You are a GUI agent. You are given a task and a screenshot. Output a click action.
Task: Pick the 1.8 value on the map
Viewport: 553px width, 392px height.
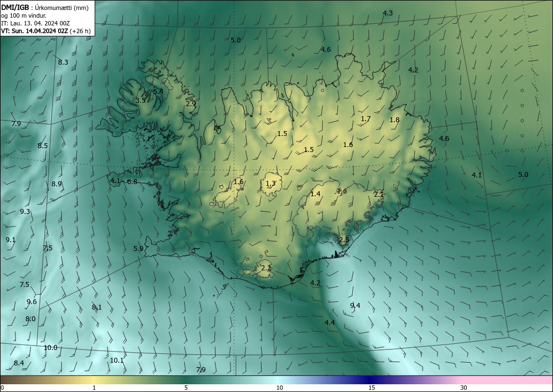click(x=394, y=120)
